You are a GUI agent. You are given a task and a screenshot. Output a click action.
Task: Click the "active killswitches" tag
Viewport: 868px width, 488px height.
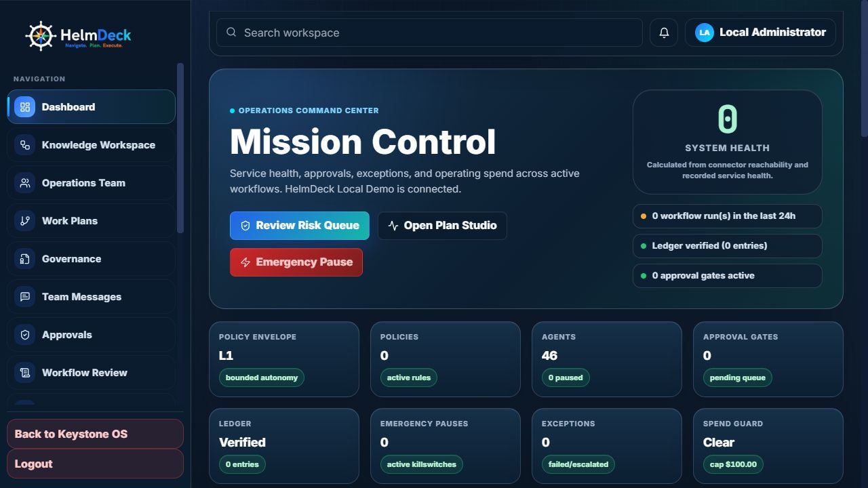pyautogui.click(x=420, y=464)
